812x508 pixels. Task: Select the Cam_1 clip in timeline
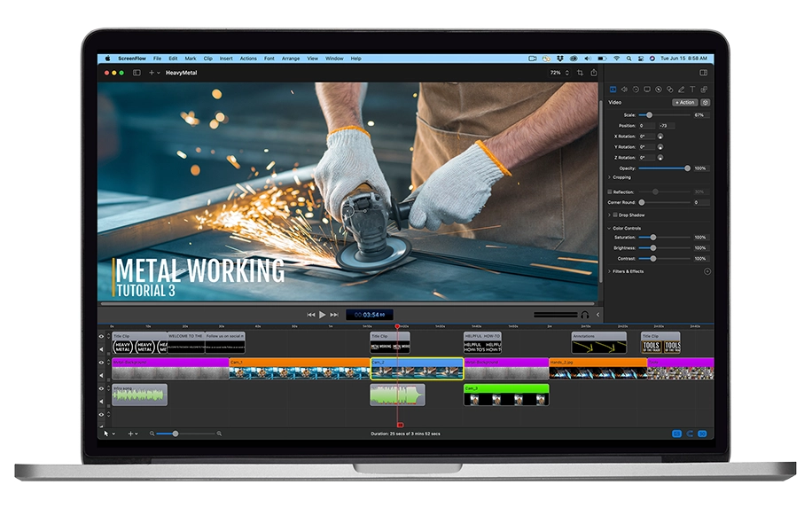300,369
